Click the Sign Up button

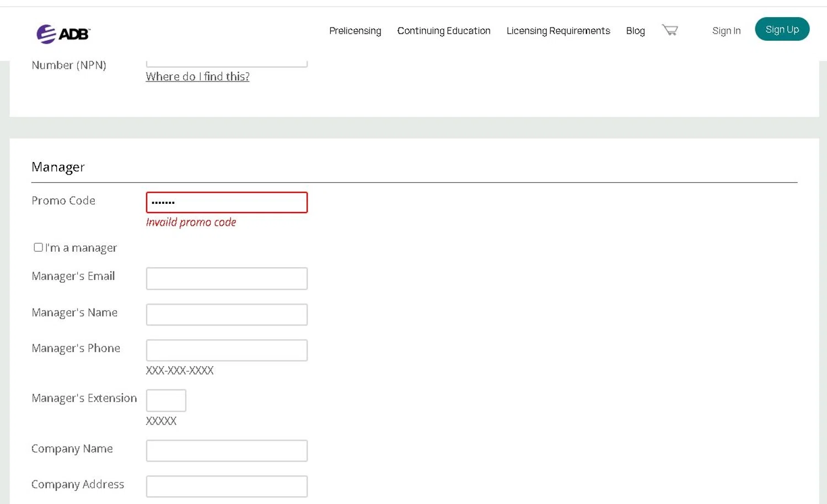pyautogui.click(x=782, y=29)
